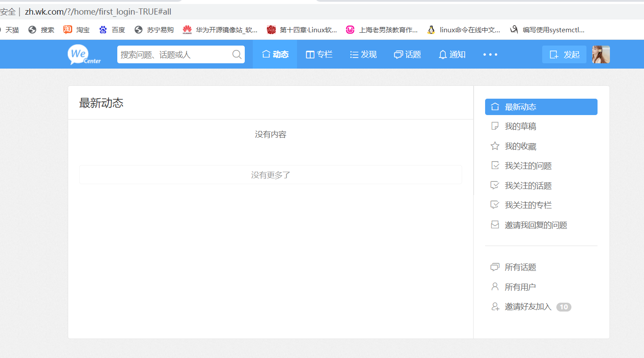Click the add-friend icon beside 邀请好友加入
The height and width of the screenshot is (358, 644).
495,307
